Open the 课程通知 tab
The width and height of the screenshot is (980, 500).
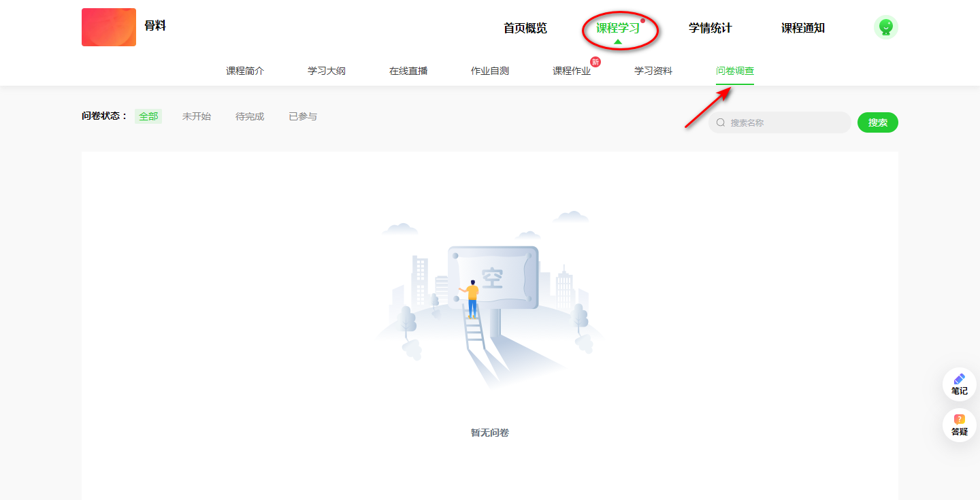tap(802, 28)
